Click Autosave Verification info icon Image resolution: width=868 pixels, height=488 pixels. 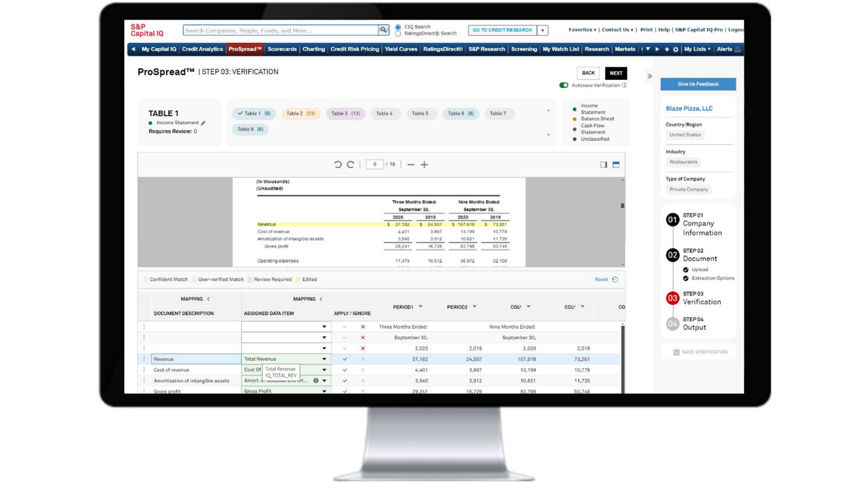625,85
